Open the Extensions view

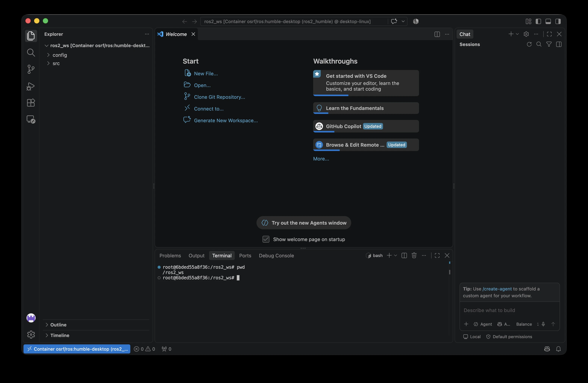click(x=31, y=103)
